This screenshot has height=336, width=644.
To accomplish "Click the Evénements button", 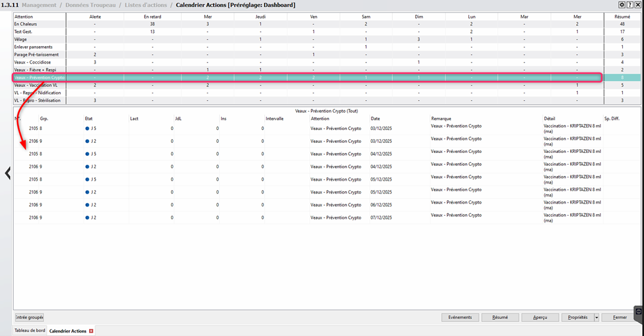I will [460, 318].
